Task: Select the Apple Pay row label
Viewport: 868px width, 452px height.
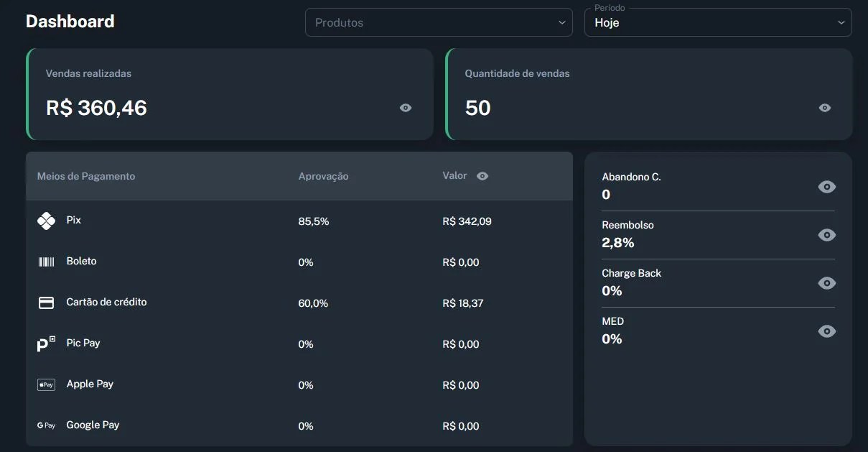Action: tap(90, 384)
